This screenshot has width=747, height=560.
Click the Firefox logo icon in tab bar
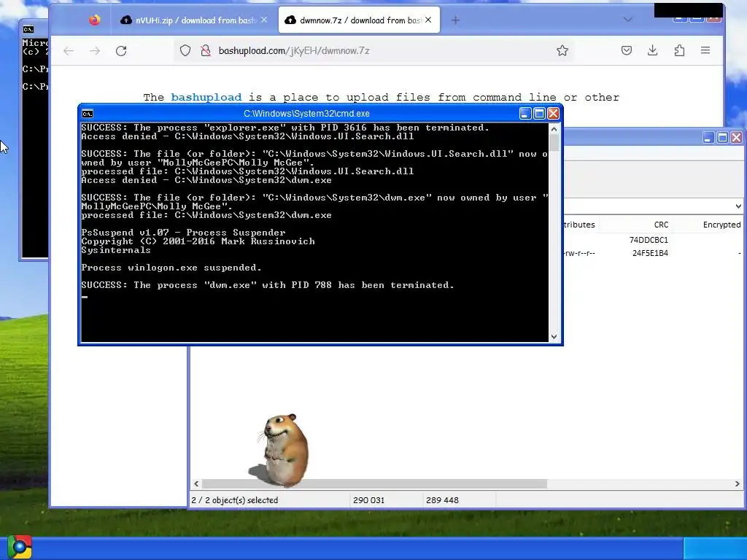[95, 20]
